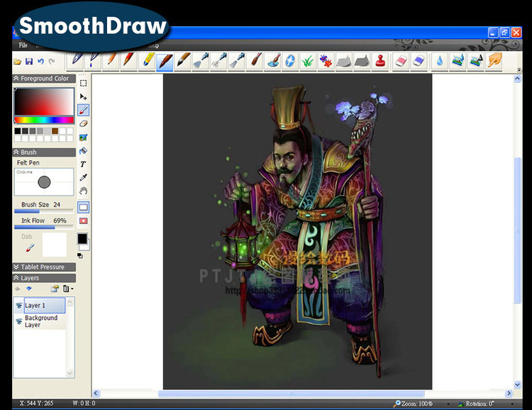Screen dimensions: 532x410
Task: Toggle the rectangular selection tool
Action: tap(83, 83)
